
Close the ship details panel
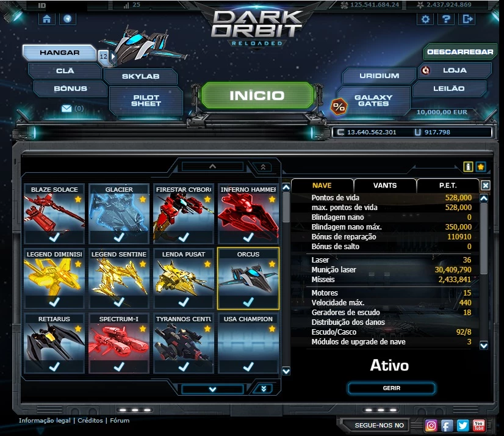point(485,186)
